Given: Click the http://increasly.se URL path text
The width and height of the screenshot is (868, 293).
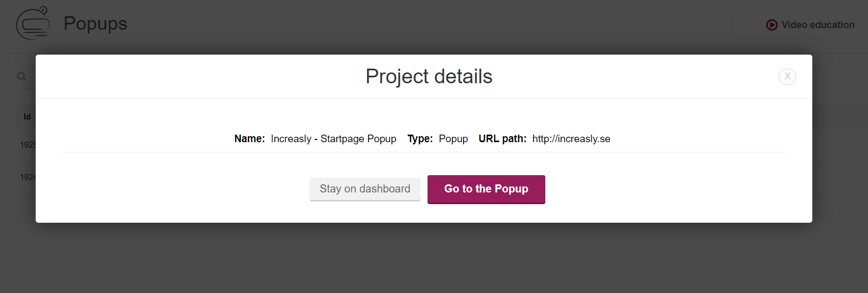Looking at the screenshot, I should point(571,139).
